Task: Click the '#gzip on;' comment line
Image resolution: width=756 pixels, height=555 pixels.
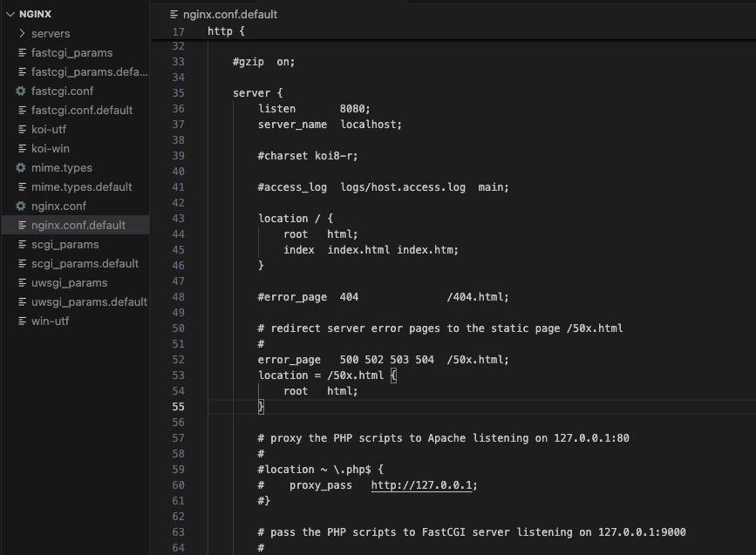Action: pos(263,62)
